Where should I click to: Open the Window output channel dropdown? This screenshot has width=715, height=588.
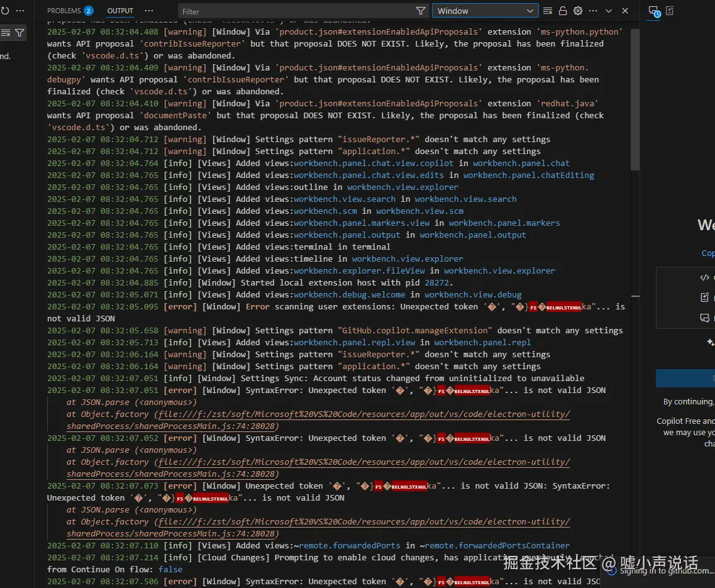pos(485,11)
